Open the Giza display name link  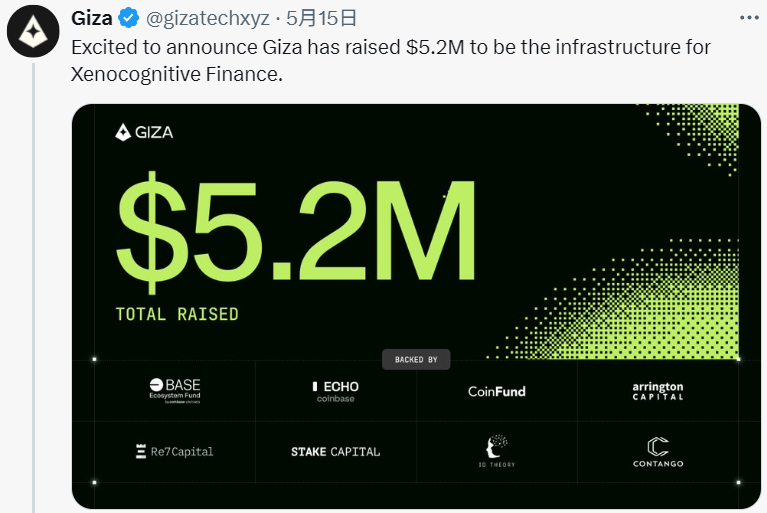tap(92, 18)
